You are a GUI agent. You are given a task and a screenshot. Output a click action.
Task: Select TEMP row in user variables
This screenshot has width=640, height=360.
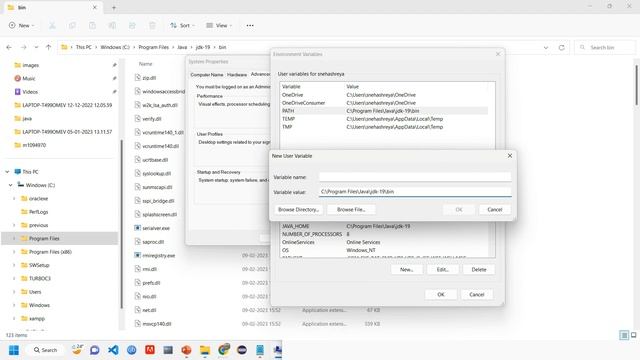[x=384, y=119]
